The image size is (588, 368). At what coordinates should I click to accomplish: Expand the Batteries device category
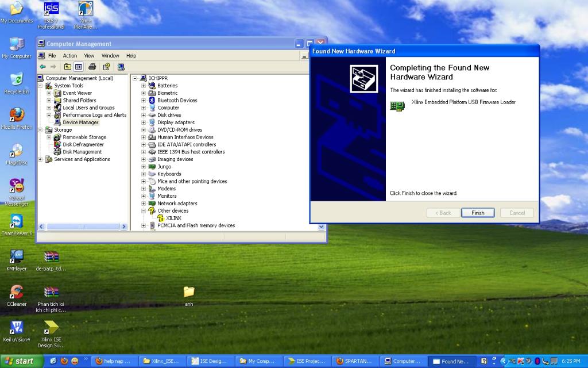pyautogui.click(x=143, y=86)
